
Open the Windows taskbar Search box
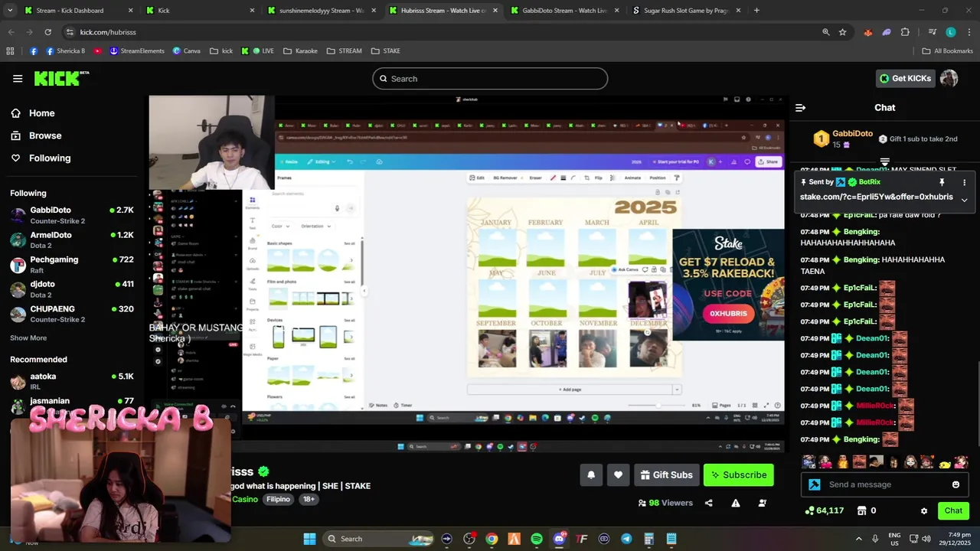(x=379, y=539)
